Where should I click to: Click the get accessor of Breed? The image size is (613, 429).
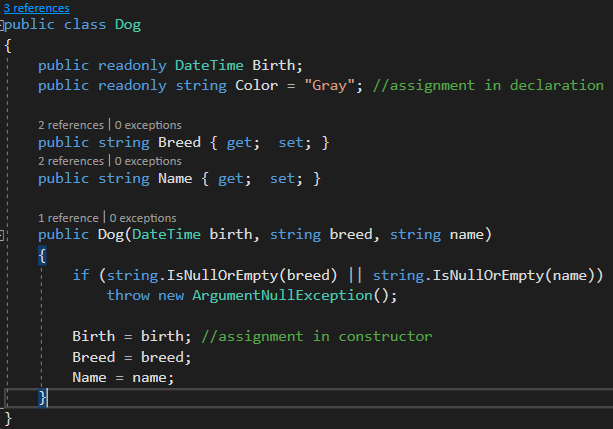(239, 142)
